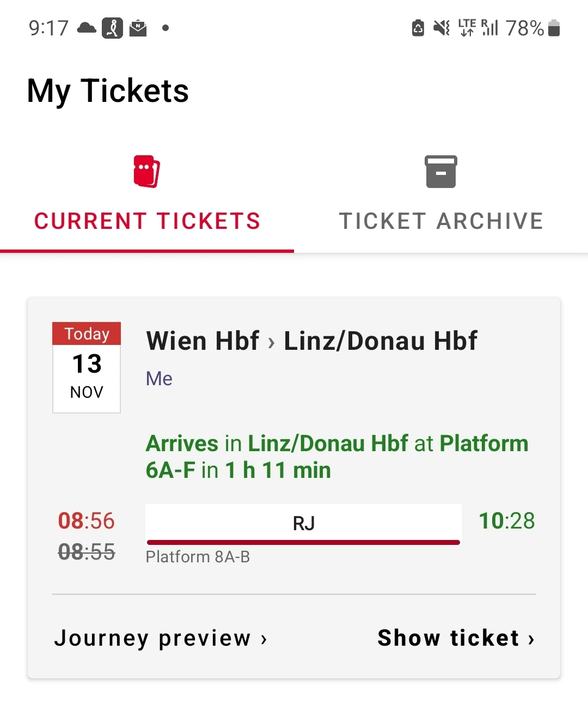Tap the Today 13 Nov date badge
This screenshot has width=588, height=710.
pyautogui.click(x=87, y=368)
